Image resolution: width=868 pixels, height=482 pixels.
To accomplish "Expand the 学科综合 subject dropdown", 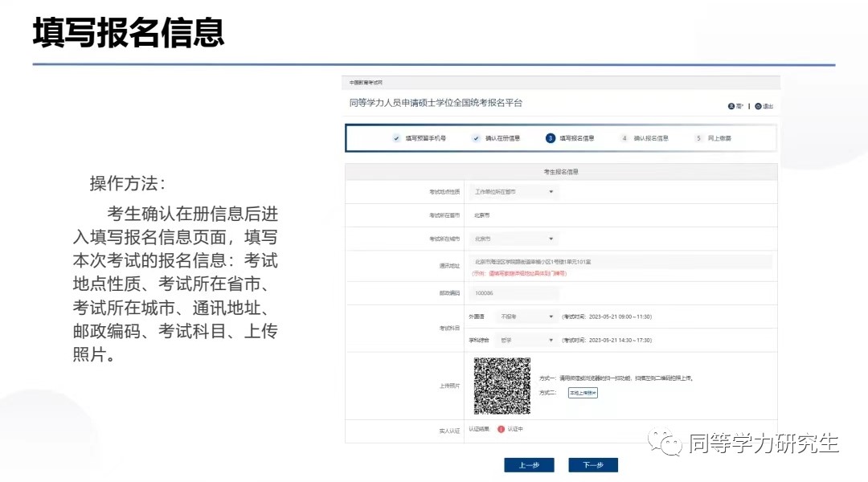I will click(x=526, y=341).
